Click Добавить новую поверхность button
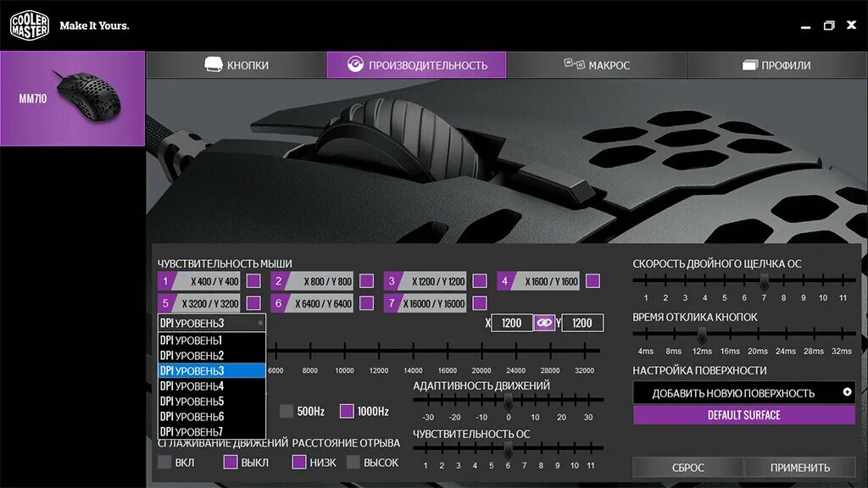The height and width of the screenshot is (488, 868). [x=744, y=393]
